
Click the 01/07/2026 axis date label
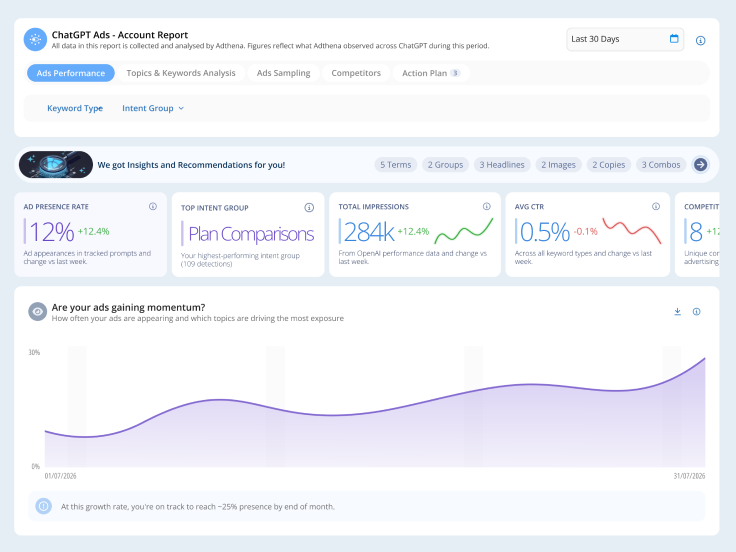point(61,476)
